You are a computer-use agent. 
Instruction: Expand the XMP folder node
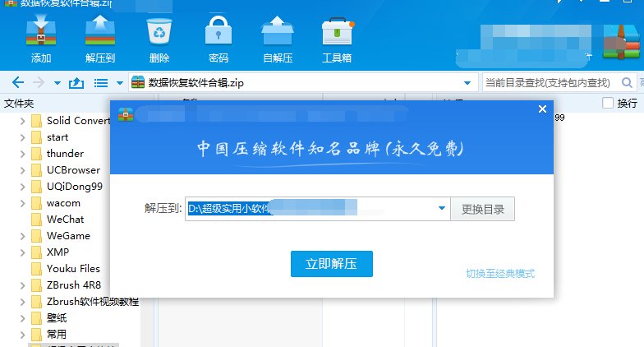tap(23, 252)
